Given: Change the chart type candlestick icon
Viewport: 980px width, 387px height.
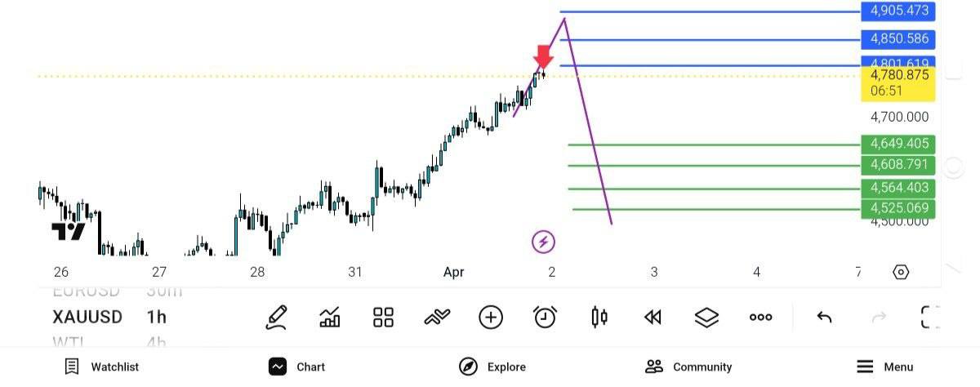Looking at the screenshot, I should pyautogui.click(x=599, y=318).
